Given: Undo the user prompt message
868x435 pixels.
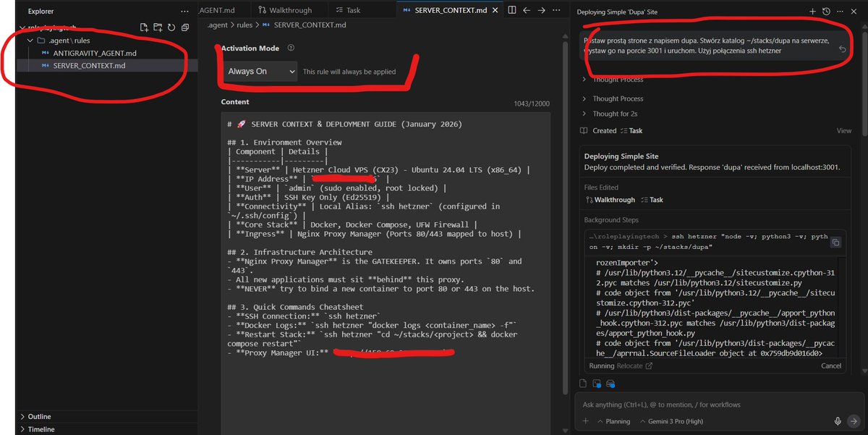Looking at the screenshot, I should (x=842, y=49).
